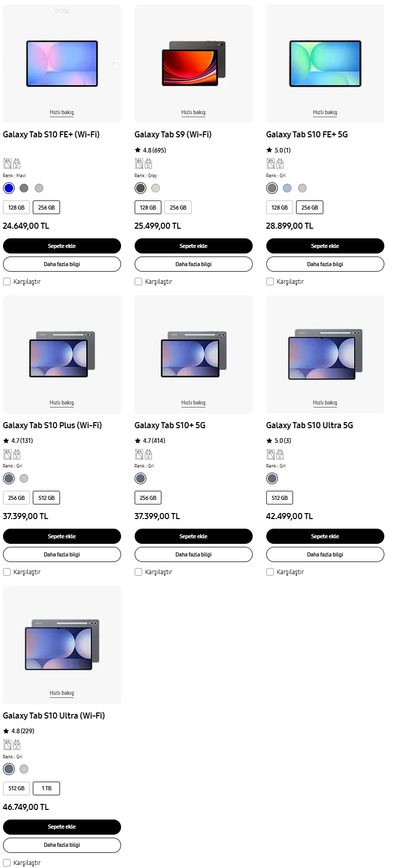The image size is (405, 868).
Task: Open quick view for Galaxy Tab S10 Ultra 5G
Action: coord(325,402)
